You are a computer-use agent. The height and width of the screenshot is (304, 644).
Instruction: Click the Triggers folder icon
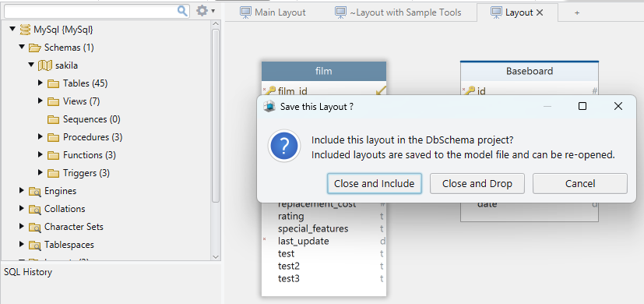(54, 173)
